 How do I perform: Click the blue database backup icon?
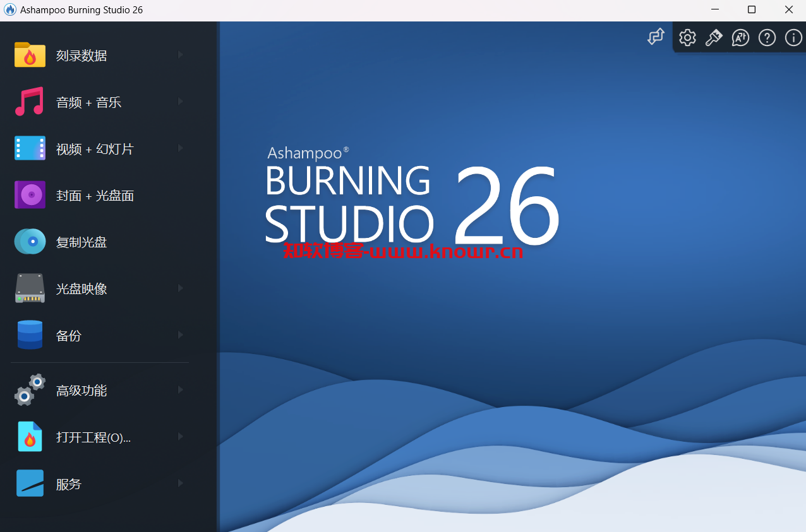pos(30,335)
